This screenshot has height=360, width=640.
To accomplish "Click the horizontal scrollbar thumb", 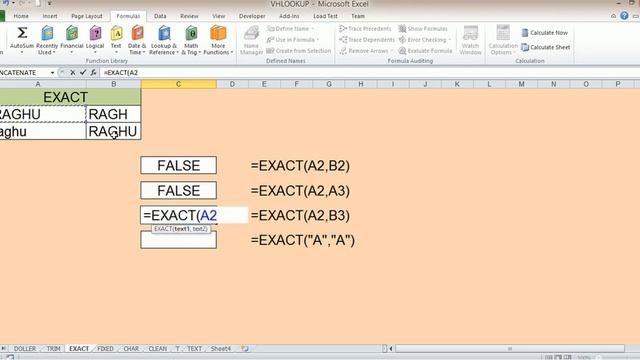I will (x=509, y=349).
